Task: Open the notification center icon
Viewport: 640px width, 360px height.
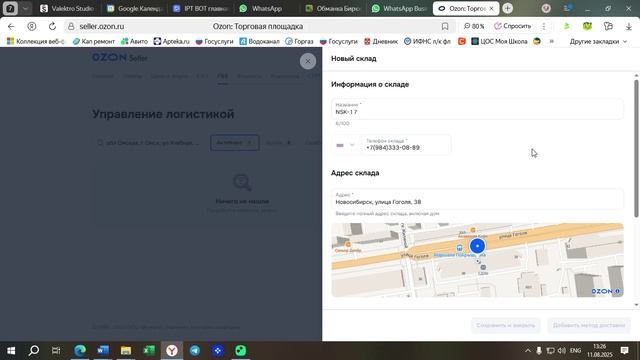Action: click(x=624, y=350)
